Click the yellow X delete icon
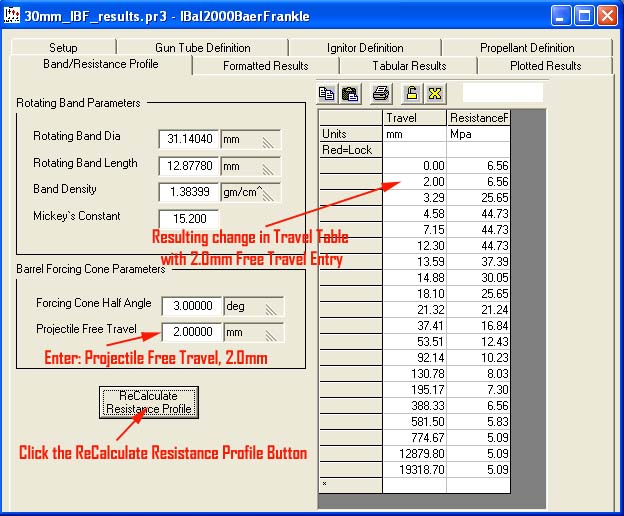This screenshot has height=516, width=624. [434, 94]
